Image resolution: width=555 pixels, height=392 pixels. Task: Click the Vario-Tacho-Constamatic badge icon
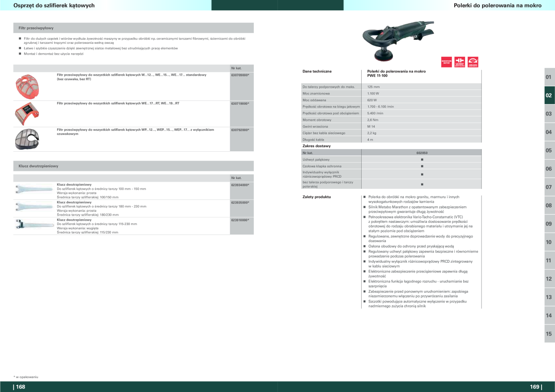point(473,62)
